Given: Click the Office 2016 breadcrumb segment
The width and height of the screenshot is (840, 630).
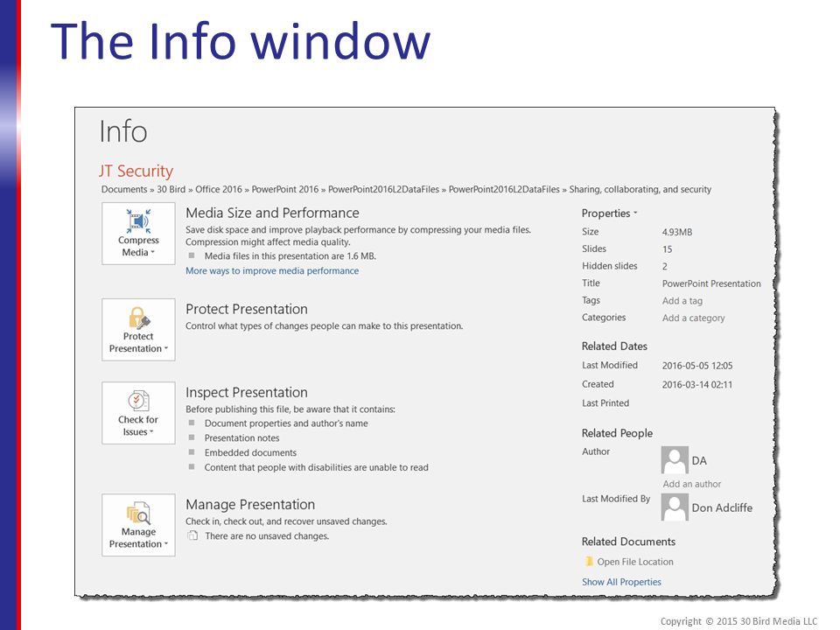Looking at the screenshot, I should (219, 189).
